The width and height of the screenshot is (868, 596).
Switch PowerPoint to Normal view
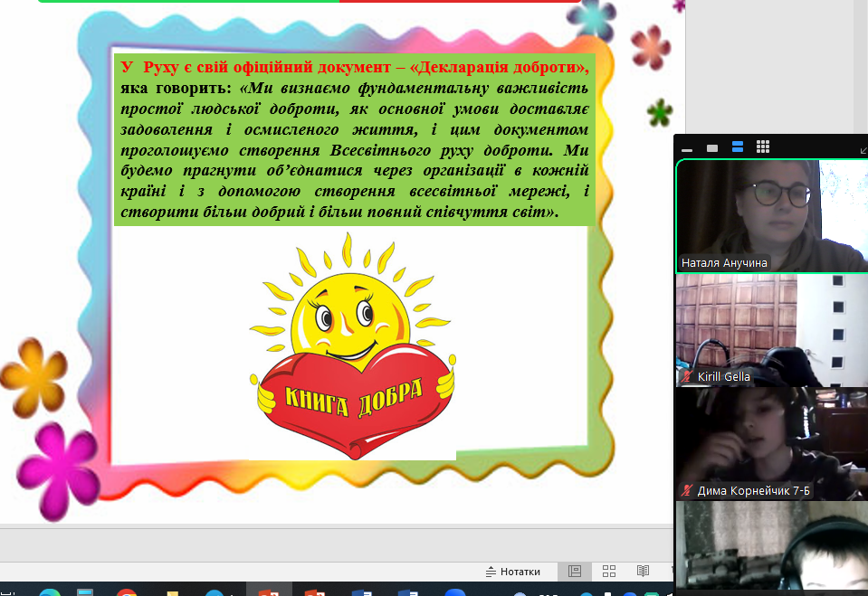[x=575, y=571]
